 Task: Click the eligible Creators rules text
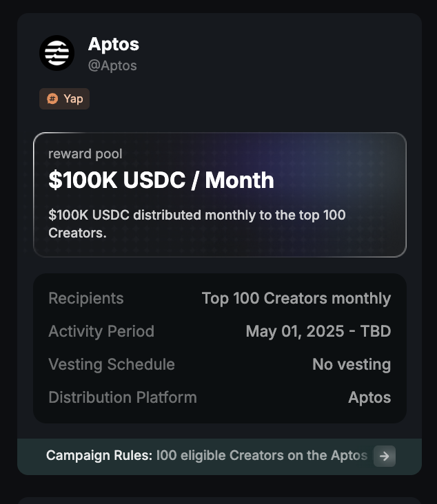262,456
